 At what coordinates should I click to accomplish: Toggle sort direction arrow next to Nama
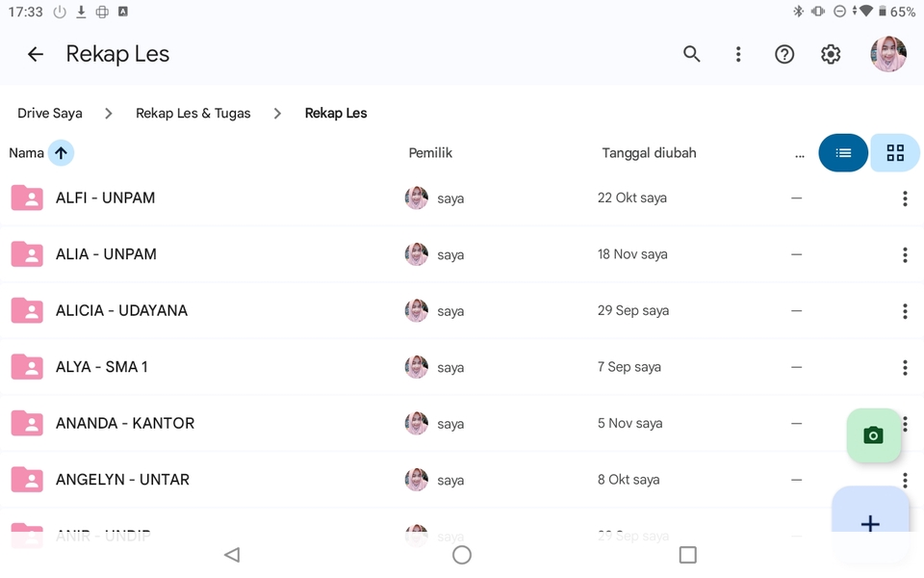point(61,153)
